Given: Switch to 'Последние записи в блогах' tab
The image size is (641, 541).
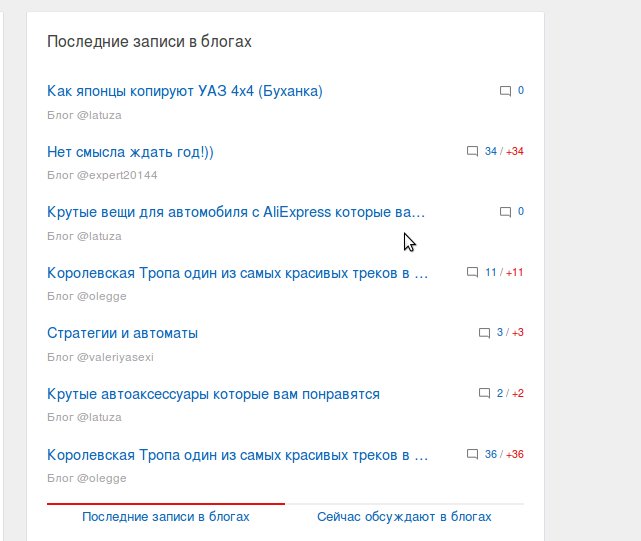Looking at the screenshot, I should point(166,516).
